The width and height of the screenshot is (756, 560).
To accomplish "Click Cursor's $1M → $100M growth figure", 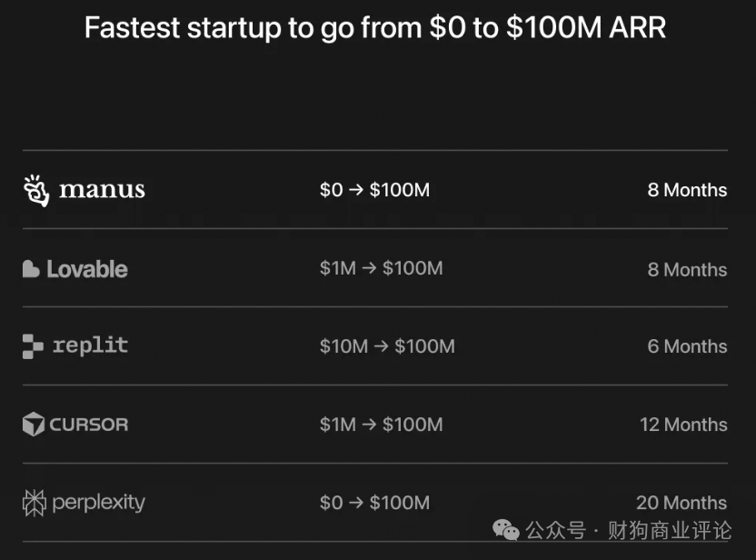I will 381,425.
